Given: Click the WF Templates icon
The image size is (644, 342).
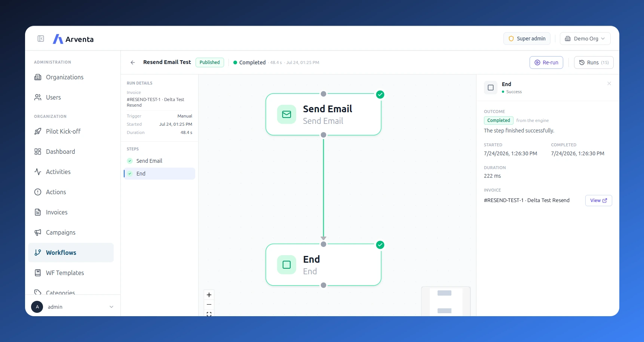Looking at the screenshot, I should click(38, 273).
